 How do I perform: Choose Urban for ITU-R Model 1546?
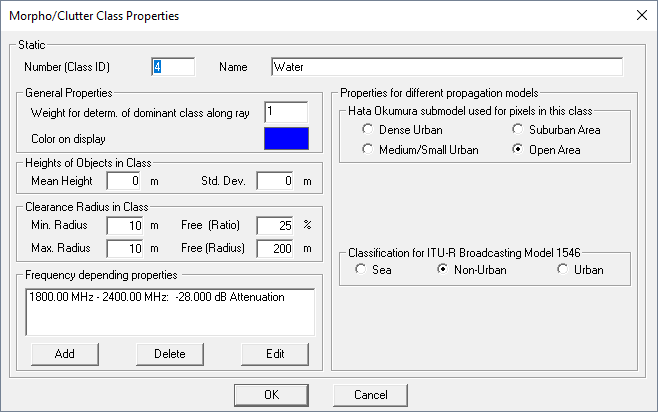565,270
